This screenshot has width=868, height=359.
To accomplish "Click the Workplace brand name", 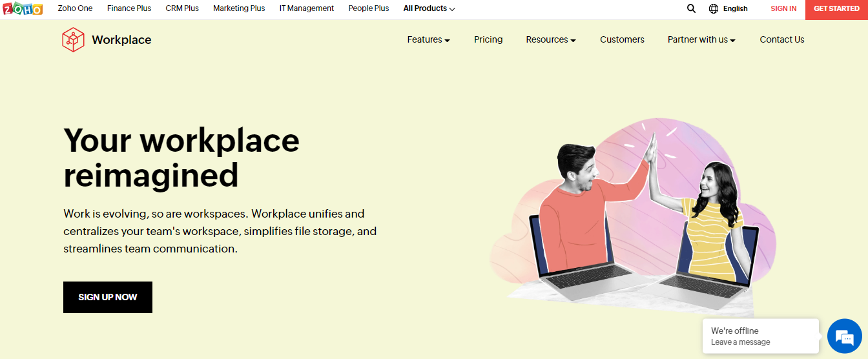I will click(x=121, y=39).
